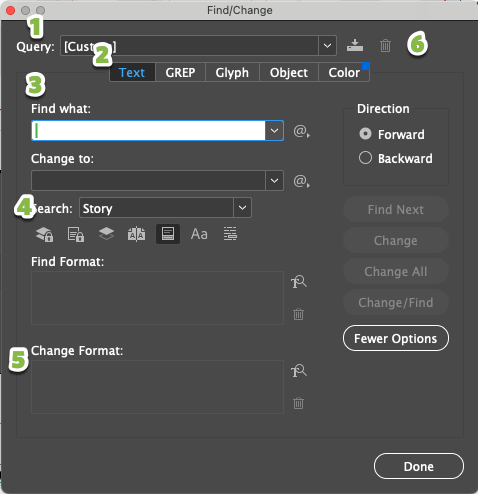Expand the Find what history dropdown

[x=274, y=131]
